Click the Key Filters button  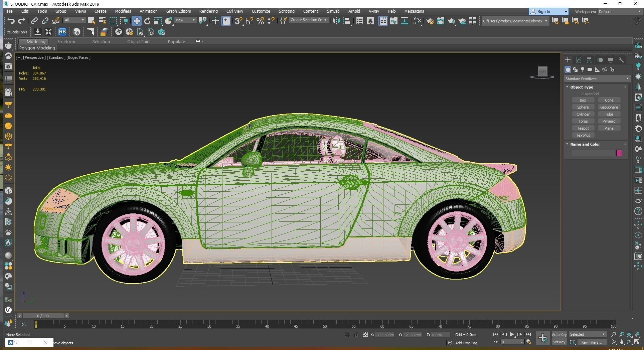tap(592, 342)
